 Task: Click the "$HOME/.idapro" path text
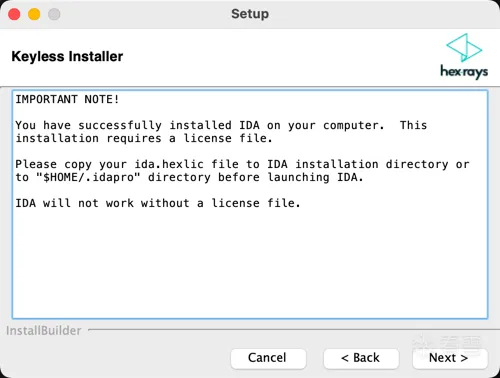[88, 177]
